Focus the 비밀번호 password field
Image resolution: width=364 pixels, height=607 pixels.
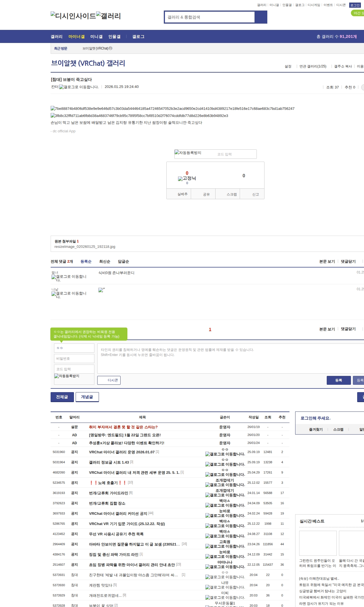[x=74, y=359]
